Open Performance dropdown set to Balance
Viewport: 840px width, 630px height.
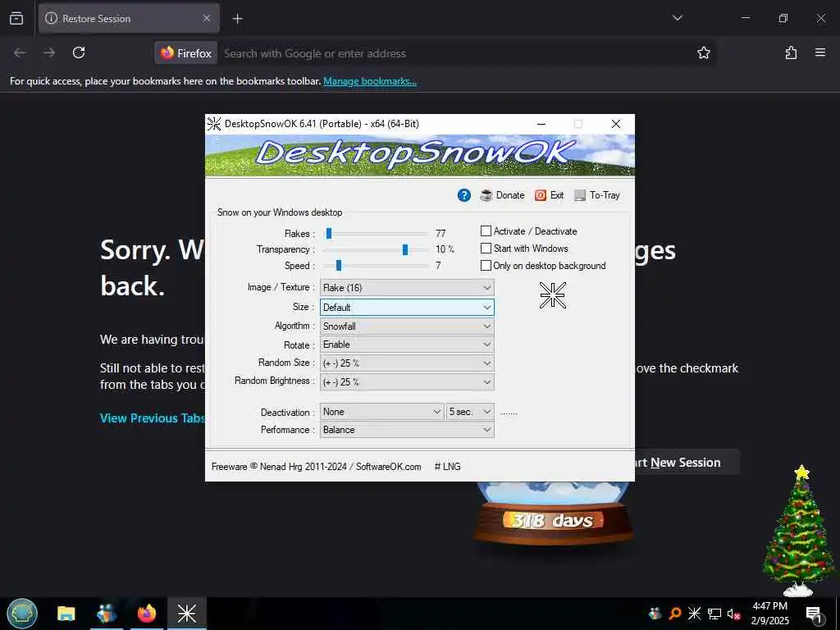click(407, 430)
